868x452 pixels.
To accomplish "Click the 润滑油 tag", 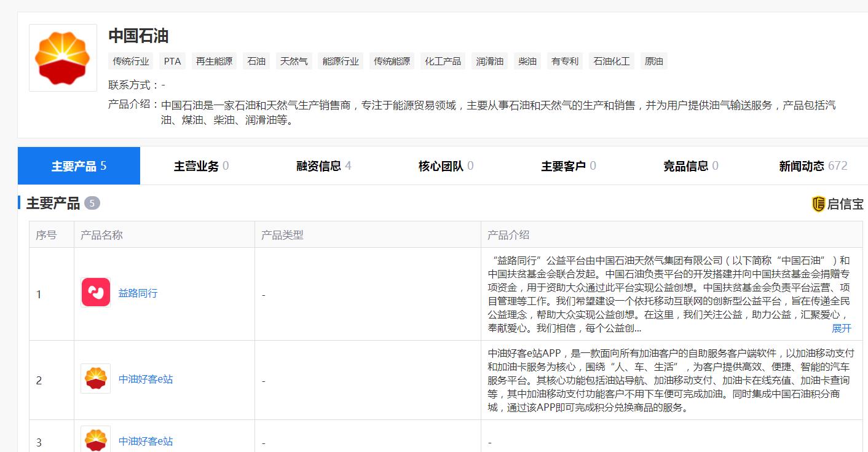I will [489, 61].
